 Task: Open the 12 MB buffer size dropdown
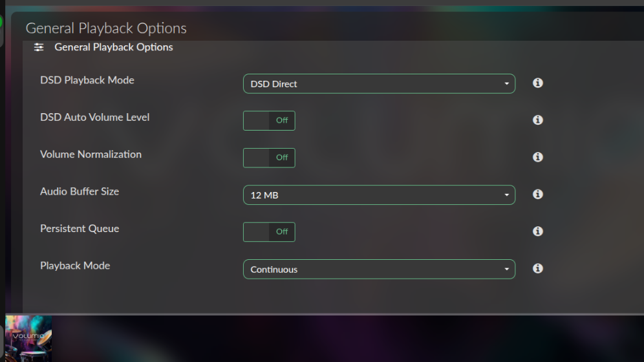(379, 195)
